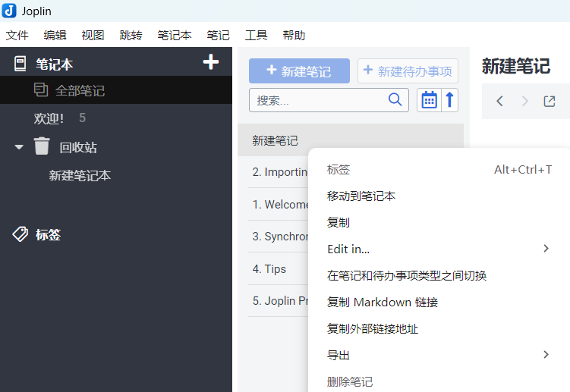
Task: Choose 复制 in context menu
Action: (x=439, y=222)
